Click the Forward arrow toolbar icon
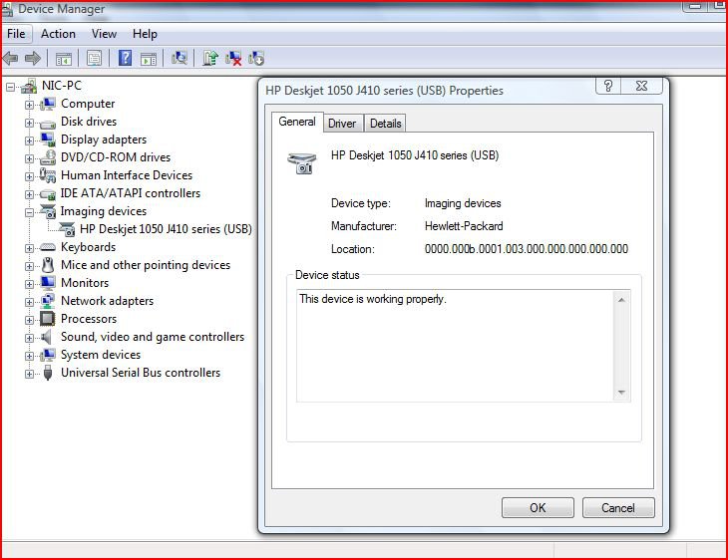Screen dimensions: 728x560 [x=33, y=59]
